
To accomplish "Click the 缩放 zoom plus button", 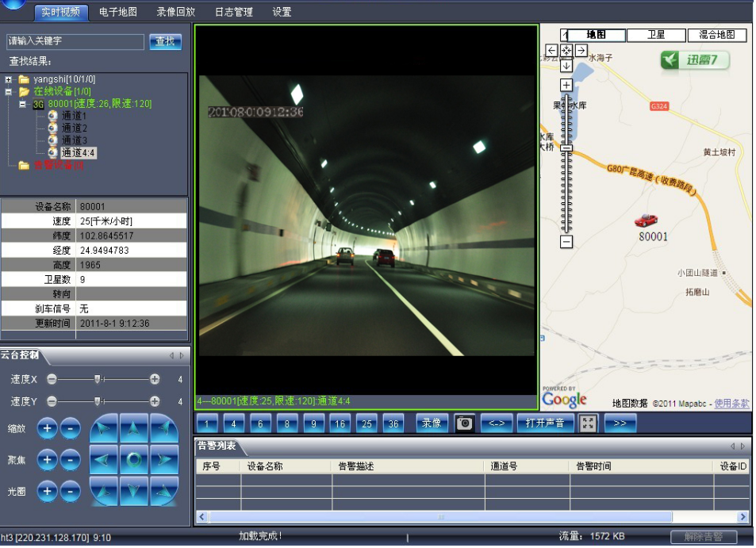I will 47,428.
